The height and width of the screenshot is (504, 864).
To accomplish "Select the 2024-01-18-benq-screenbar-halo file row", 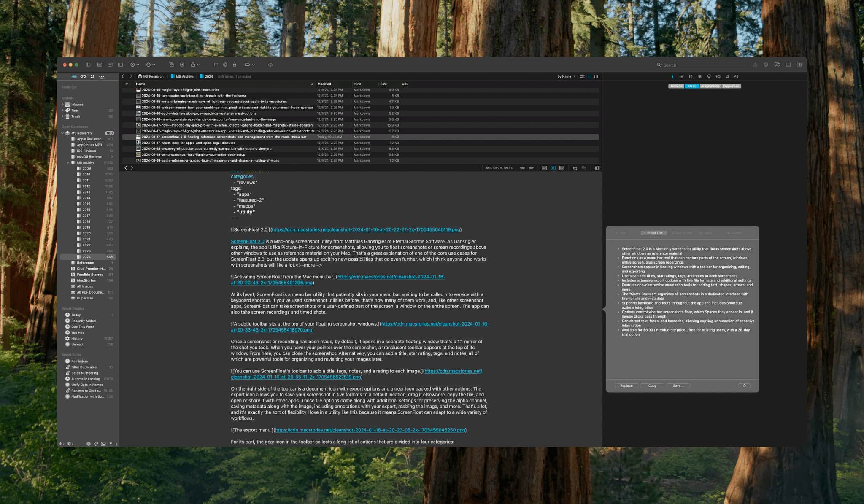I will [x=361, y=155].
